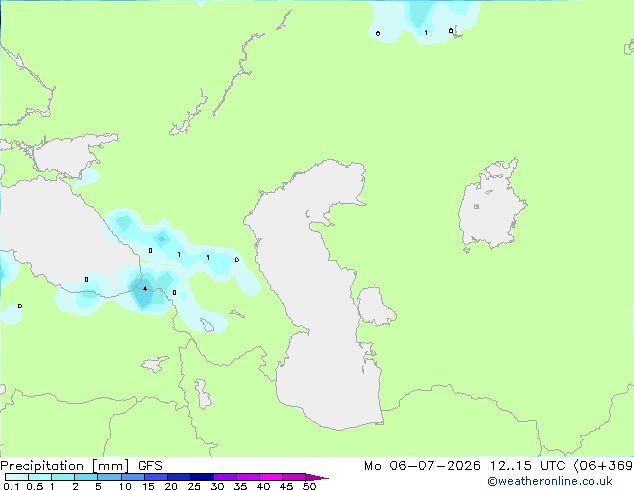Click the '50' legend value
The image size is (634, 490).
tap(309, 486)
